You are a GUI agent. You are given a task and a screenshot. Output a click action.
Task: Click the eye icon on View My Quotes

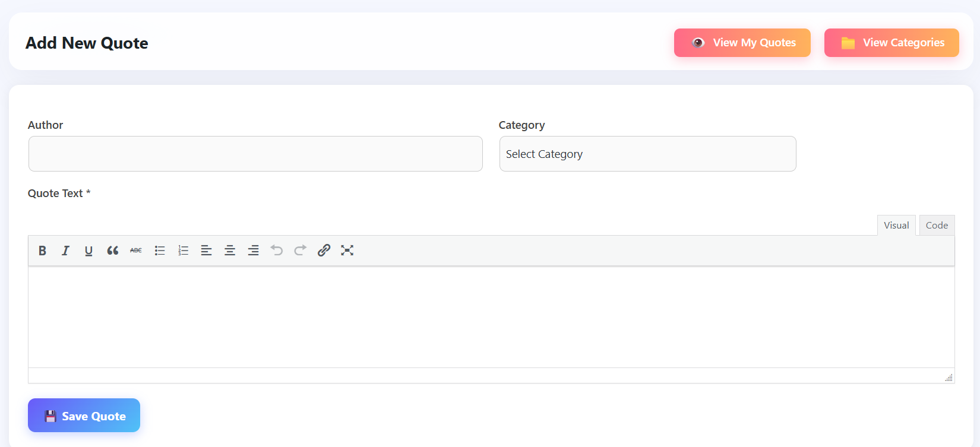pos(698,43)
